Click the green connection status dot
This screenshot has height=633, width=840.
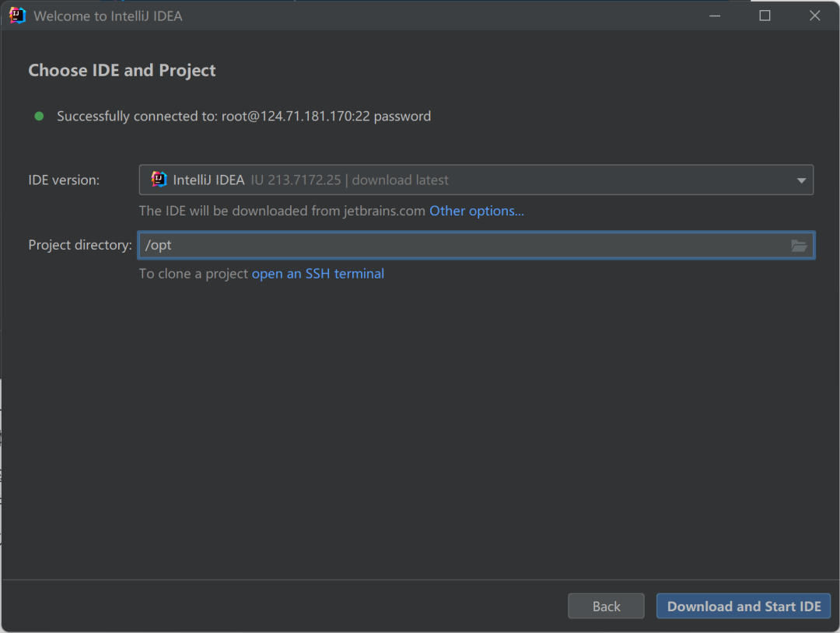[x=39, y=116]
